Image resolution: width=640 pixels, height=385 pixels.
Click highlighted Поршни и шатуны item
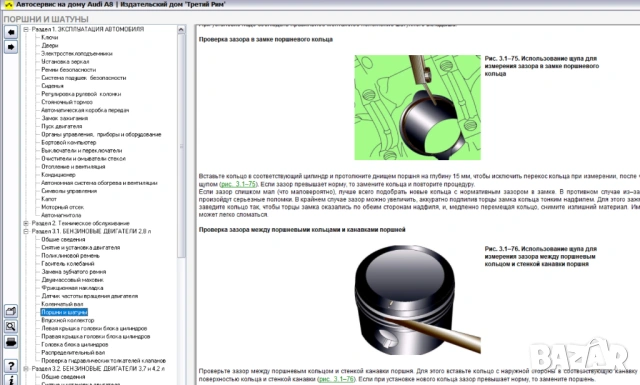pos(64,312)
